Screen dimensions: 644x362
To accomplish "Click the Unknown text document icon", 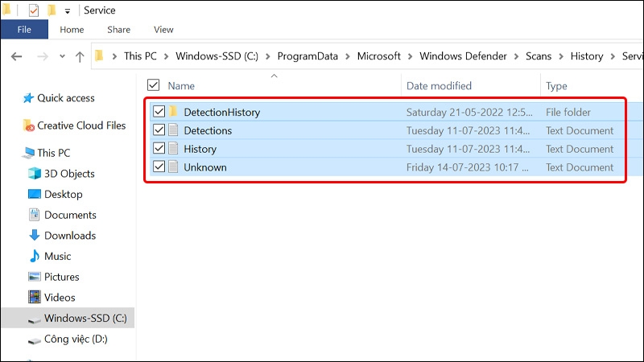I will pyautogui.click(x=173, y=167).
